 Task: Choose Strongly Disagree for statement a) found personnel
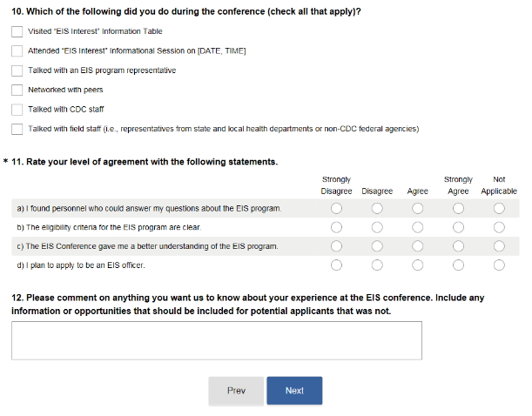tap(336, 209)
